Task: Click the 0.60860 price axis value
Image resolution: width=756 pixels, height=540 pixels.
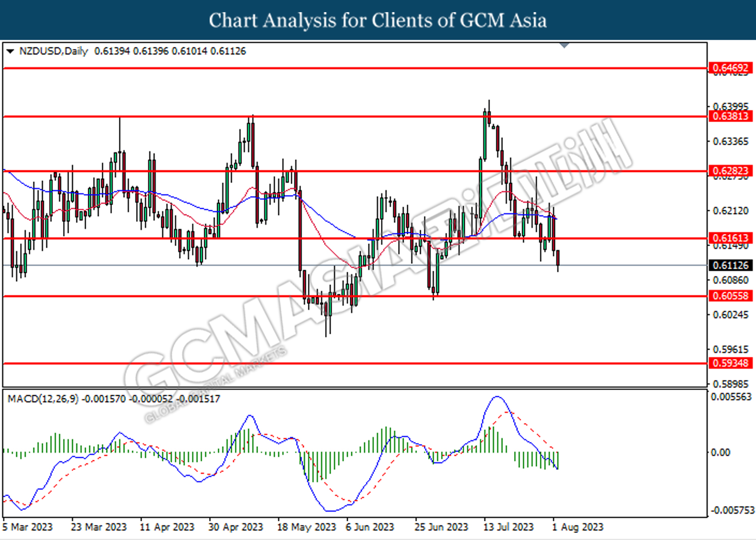Action: pyautogui.click(x=730, y=280)
